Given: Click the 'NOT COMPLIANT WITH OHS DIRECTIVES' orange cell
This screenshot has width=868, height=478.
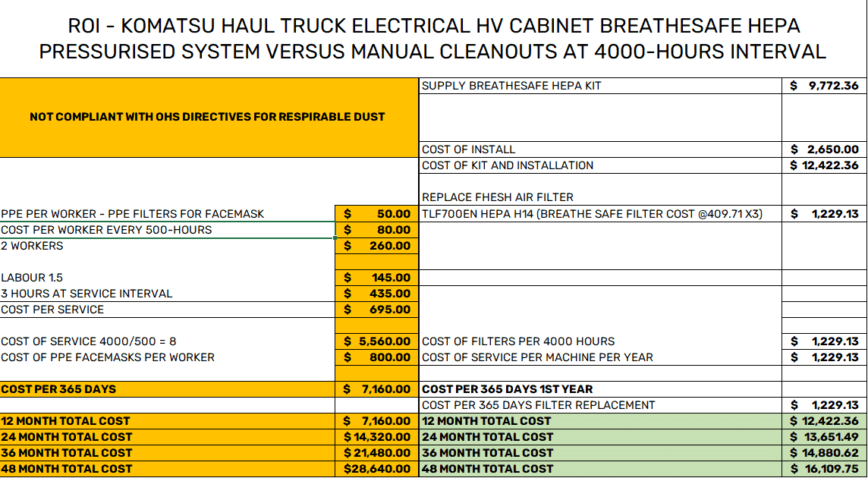Looking at the screenshot, I should click(x=209, y=118).
